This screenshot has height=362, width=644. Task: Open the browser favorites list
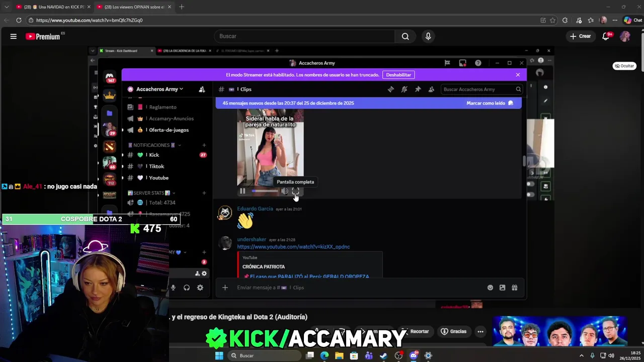click(x=591, y=20)
